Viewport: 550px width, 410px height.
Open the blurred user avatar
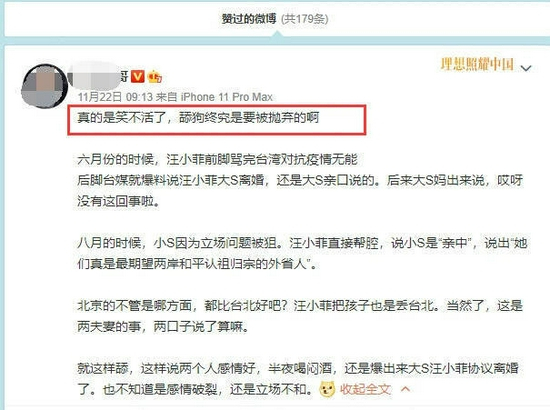(x=44, y=86)
